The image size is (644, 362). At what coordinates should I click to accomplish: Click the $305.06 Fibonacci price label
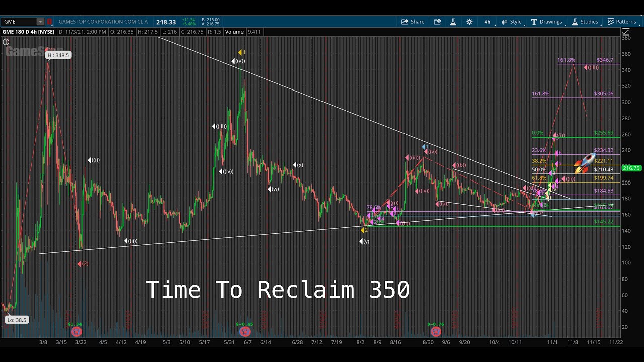(603, 94)
